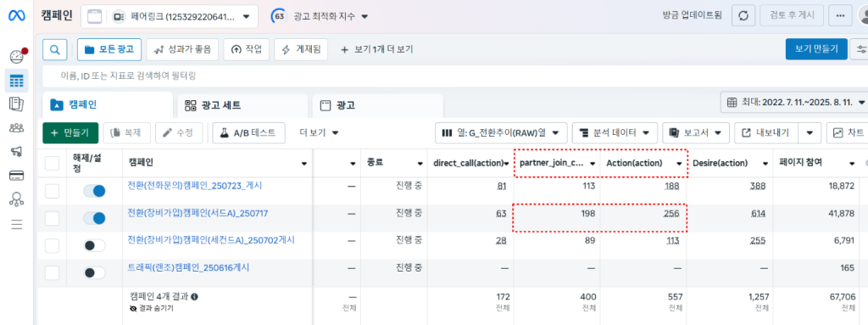Open campaign link 트래픽(랜조)캠페인_250616게시
Viewport: 868px width, 325px height.
pos(188,267)
